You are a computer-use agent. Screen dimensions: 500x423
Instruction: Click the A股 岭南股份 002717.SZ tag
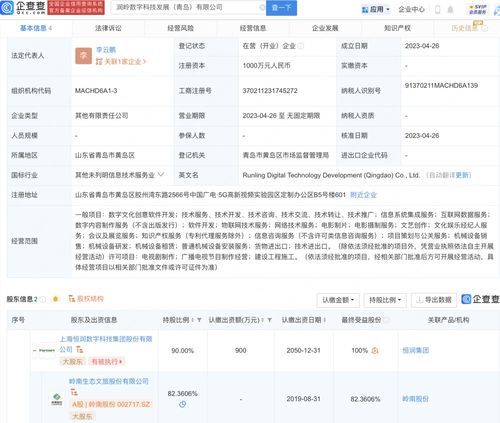pyautogui.click(x=111, y=404)
